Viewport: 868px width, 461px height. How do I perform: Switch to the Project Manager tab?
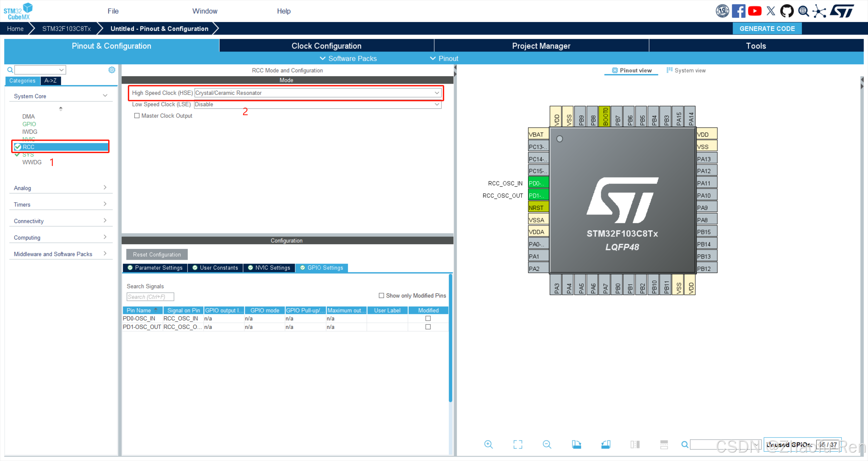pyautogui.click(x=541, y=46)
